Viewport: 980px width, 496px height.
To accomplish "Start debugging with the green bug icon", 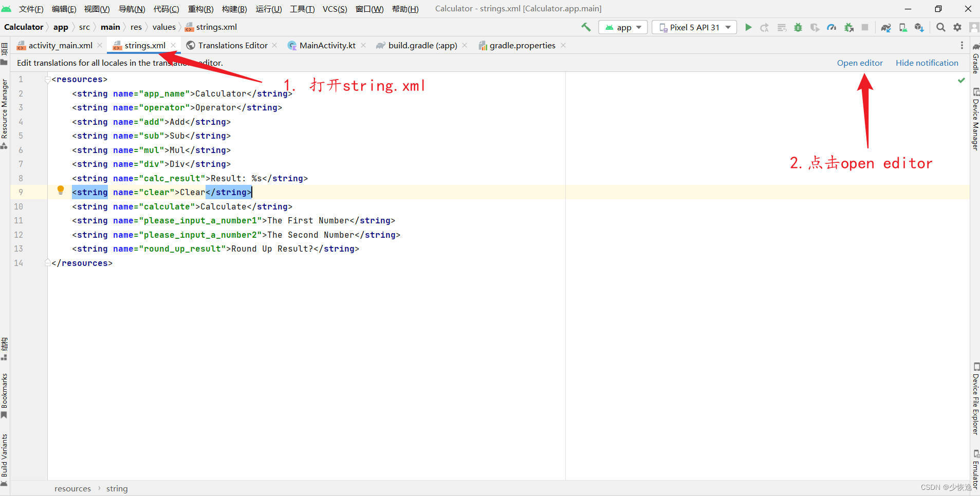I will click(798, 27).
